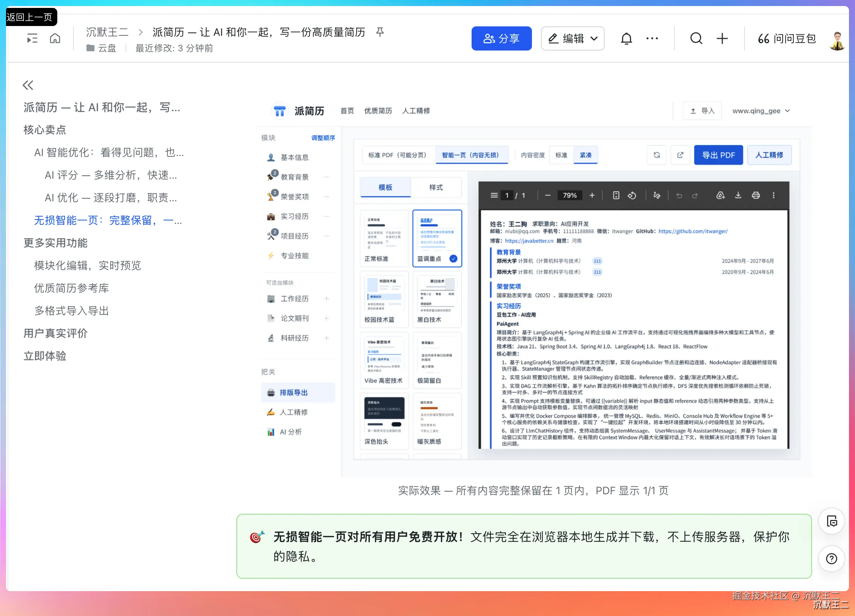The image size is (855, 616).
Task: Open PDF viewer more options dots
Action: [774, 195]
